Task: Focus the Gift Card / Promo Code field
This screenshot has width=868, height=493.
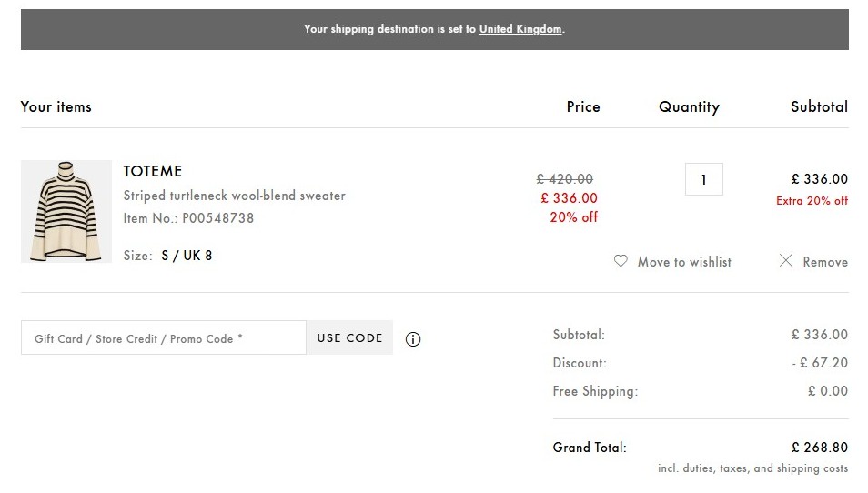Action: pyautogui.click(x=163, y=337)
